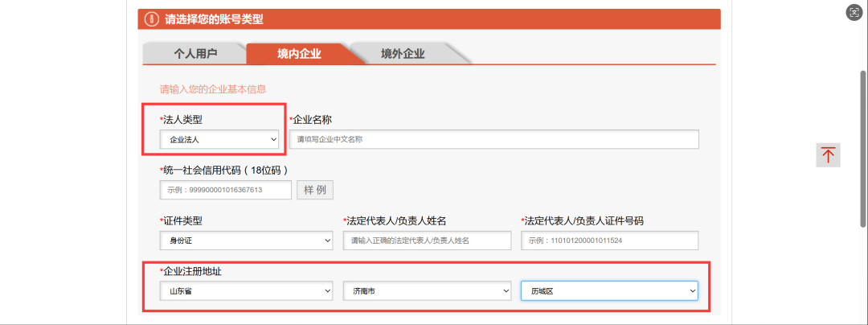The width and height of the screenshot is (868, 325).
Task: Click the 统一社会信用代码 input field
Action: 225,190
